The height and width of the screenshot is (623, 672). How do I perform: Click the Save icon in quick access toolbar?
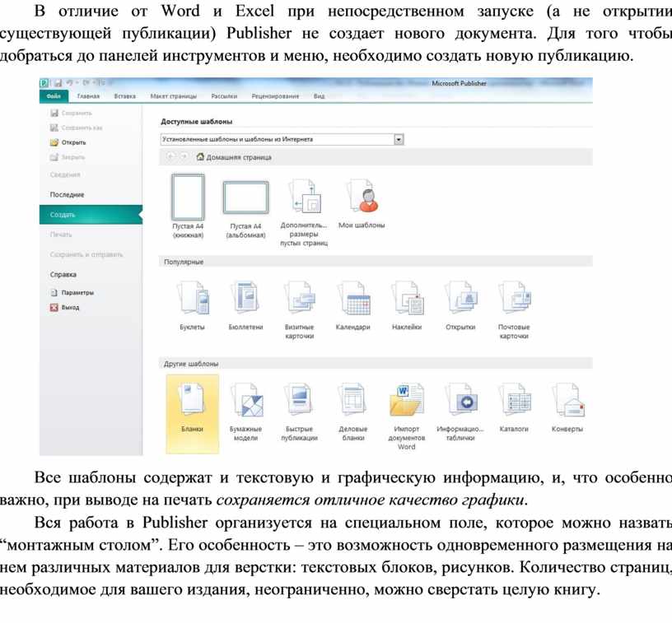58,82
